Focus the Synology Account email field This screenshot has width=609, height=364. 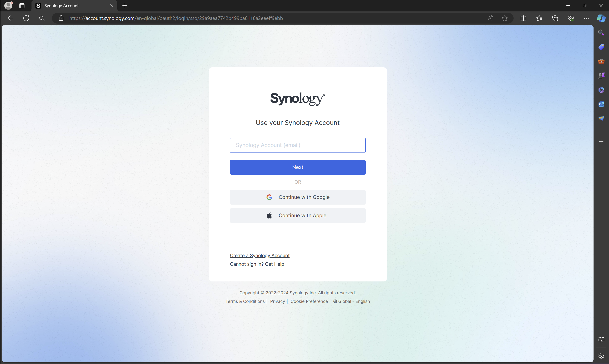pyautogui.click(x=298, y=145)
